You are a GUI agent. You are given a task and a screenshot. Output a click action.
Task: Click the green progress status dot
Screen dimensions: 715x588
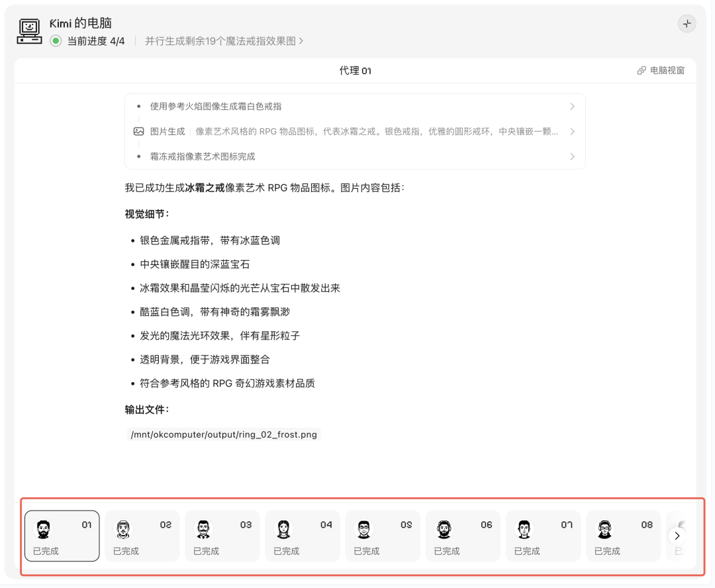point(55,40)
